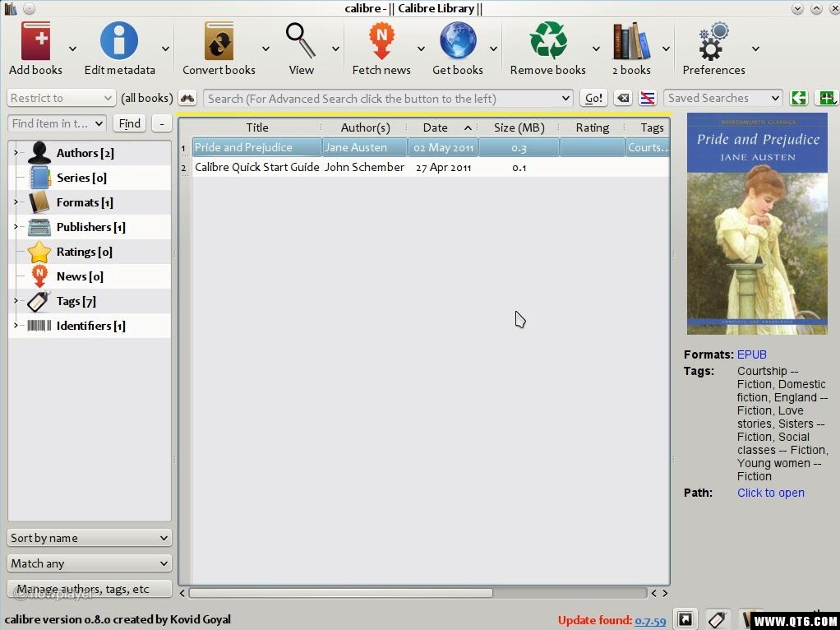Select the Publishers [1] category
840x630 pixels.
point(90,227)
